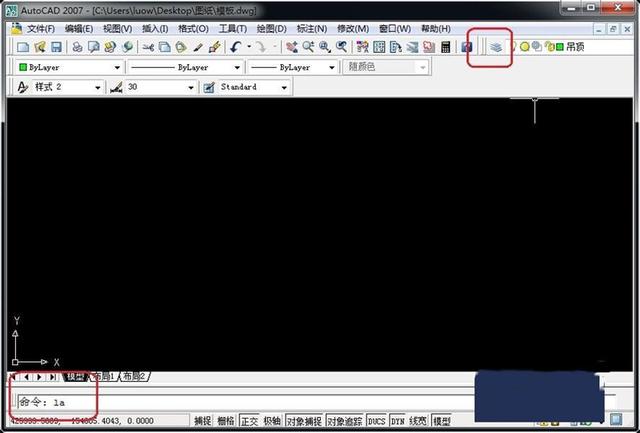640x433 pixels.
Task: Open the layer list dropdown showing 吊顶
Action: tap(571, 47)
